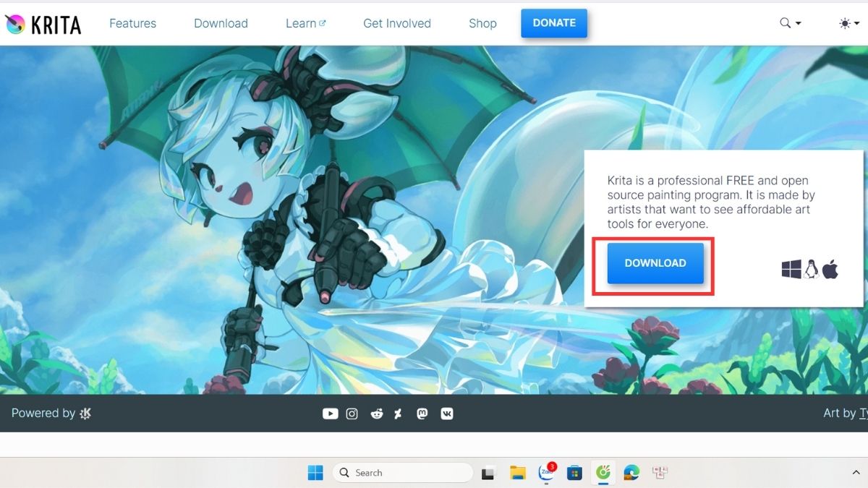Open Microsoft Store from the taskbar
868x488 pixels.
(574, 473)
